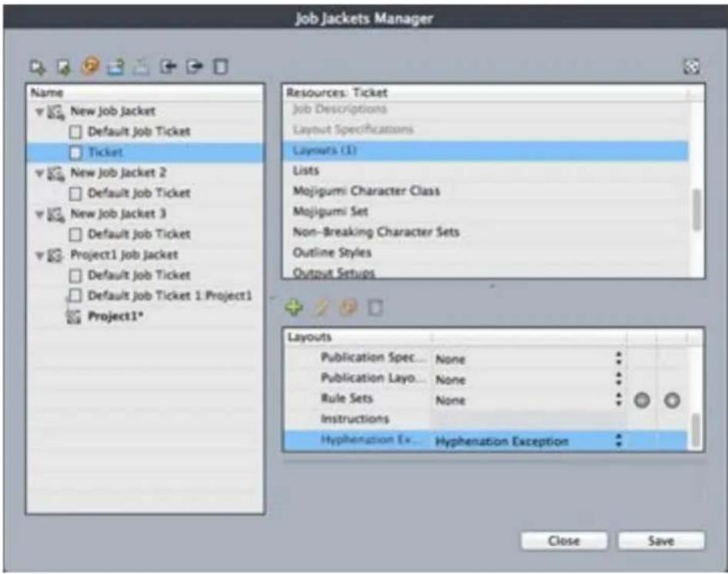Click the Layouts column header
Viewport: 728px width, 574px height.
356,338
